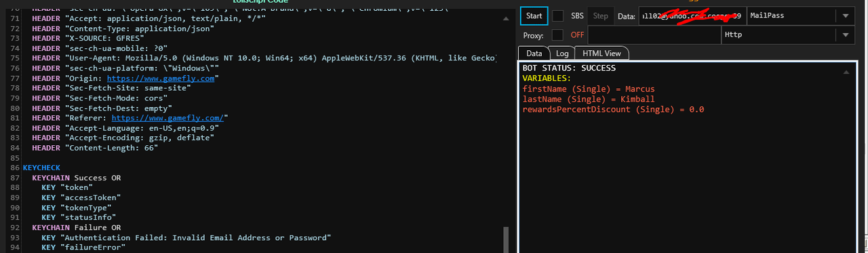
Task: Switch to the HTML View tab
Action: (x=602, y=53)
